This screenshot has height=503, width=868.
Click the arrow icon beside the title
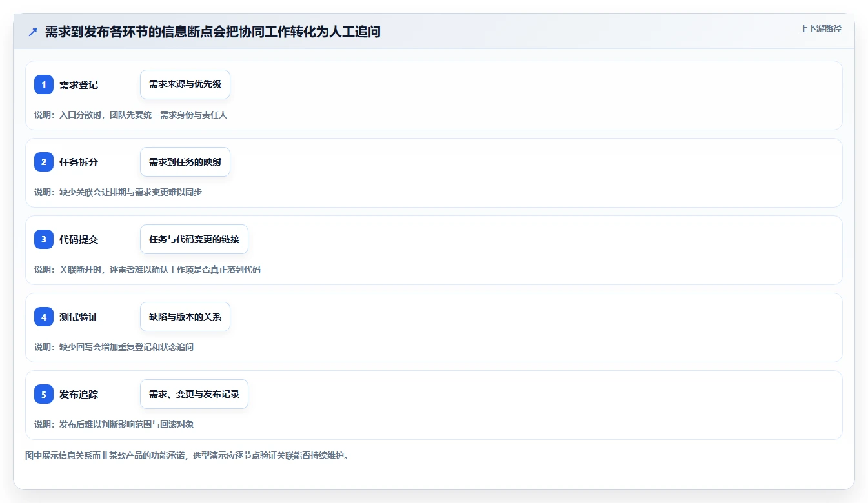click(x=33, y=32)
